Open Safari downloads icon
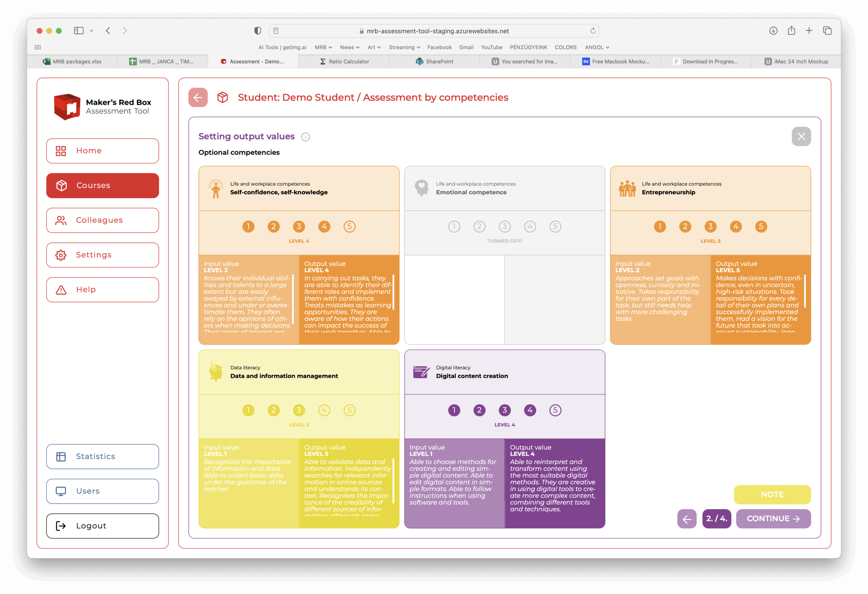 click(773, 31)
